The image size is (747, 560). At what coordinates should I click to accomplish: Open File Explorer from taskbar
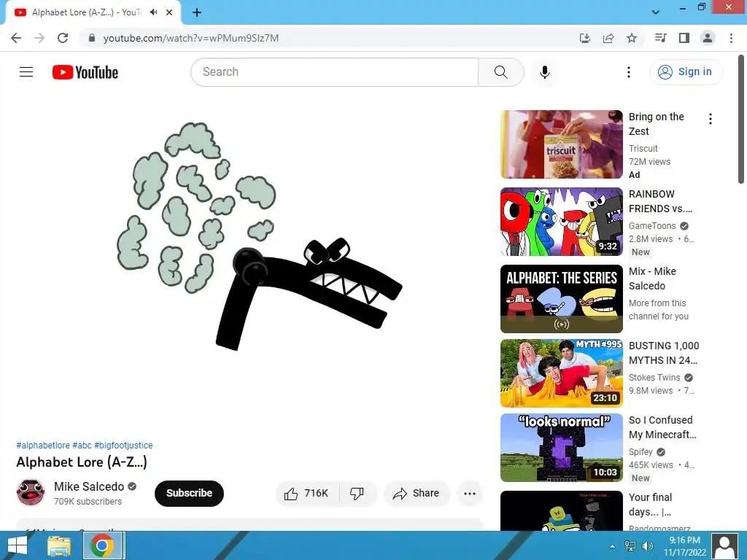point(59,545)
